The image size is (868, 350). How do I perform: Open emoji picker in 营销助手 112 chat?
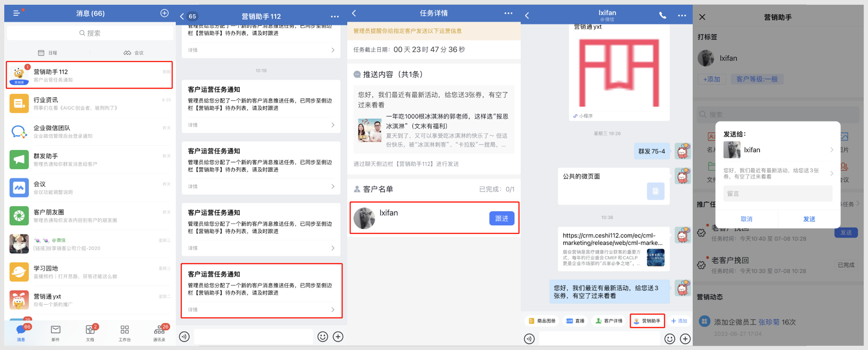(x=323, y=337)
